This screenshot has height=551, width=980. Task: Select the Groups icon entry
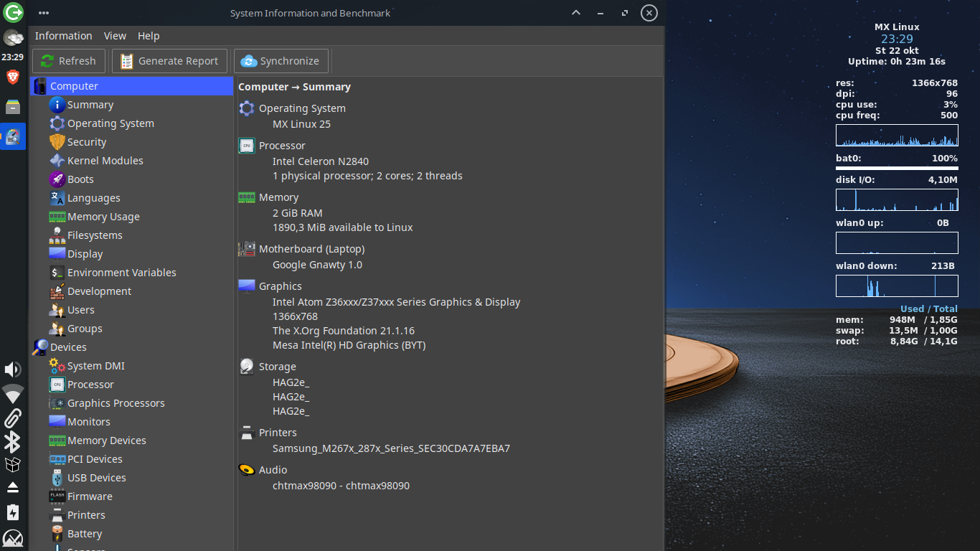coord(57,329)
